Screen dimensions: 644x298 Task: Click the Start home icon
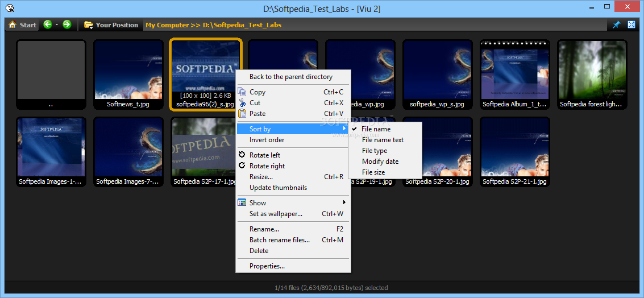coord(13,24)
